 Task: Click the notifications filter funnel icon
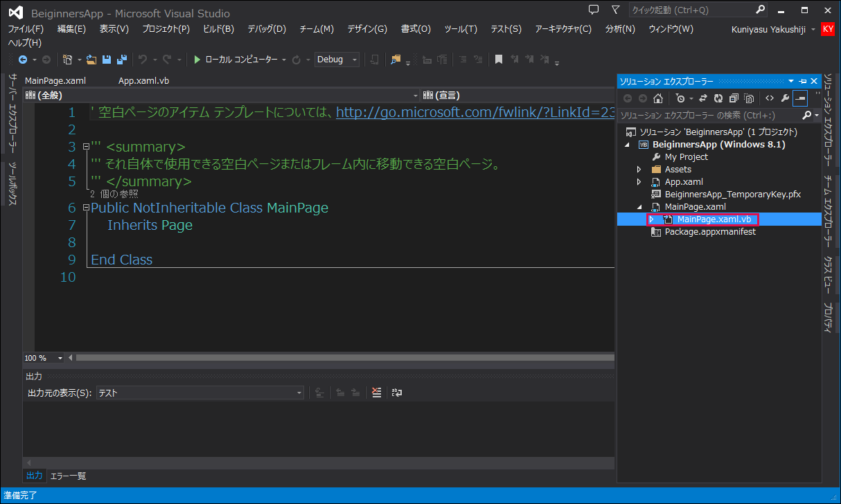click(616, 10)
